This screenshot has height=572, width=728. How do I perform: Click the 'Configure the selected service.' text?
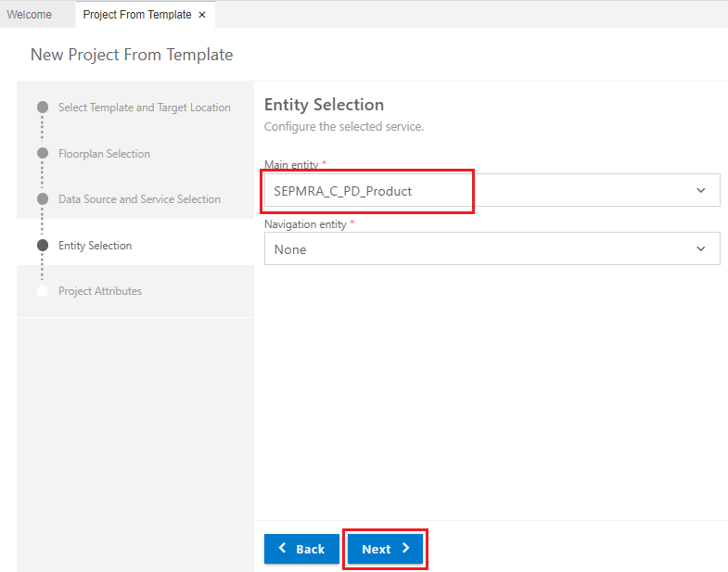344,126
